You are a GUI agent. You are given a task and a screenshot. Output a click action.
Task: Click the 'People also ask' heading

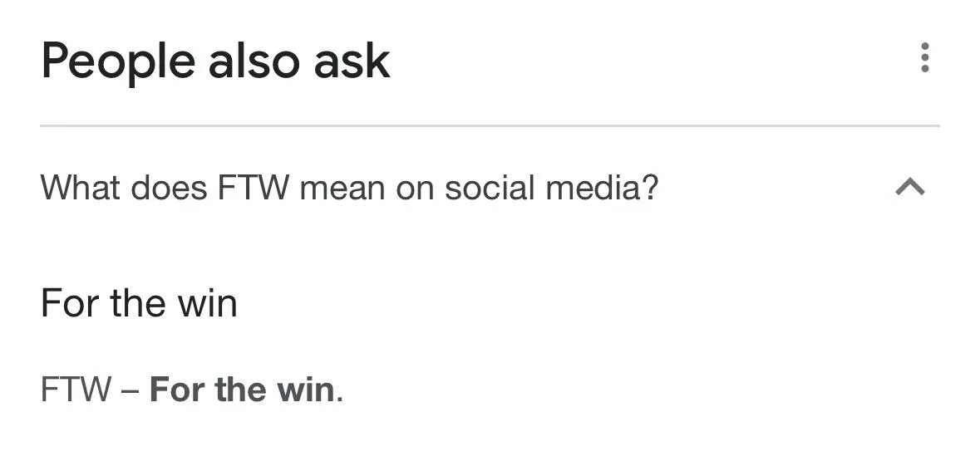coord(215,61)
